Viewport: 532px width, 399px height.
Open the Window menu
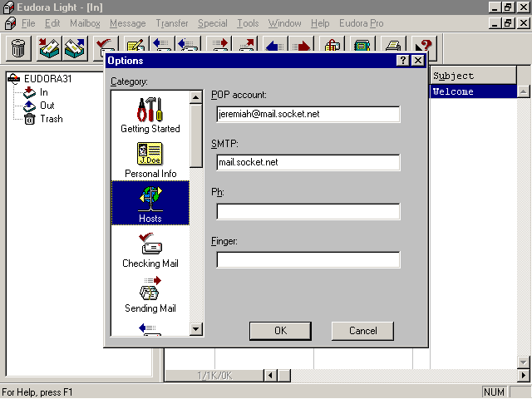tap(284, 23)
